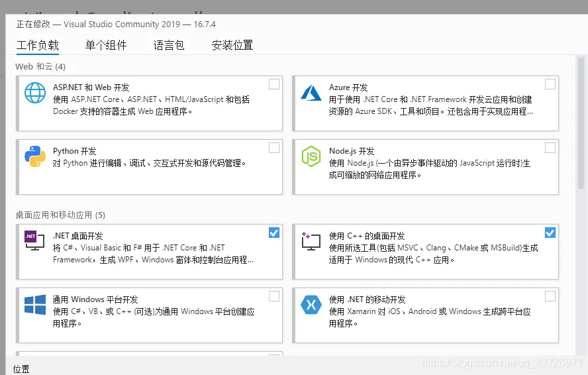Open the 语言包 tab
This screenshot has height=375, width=588.
[169, 45]
